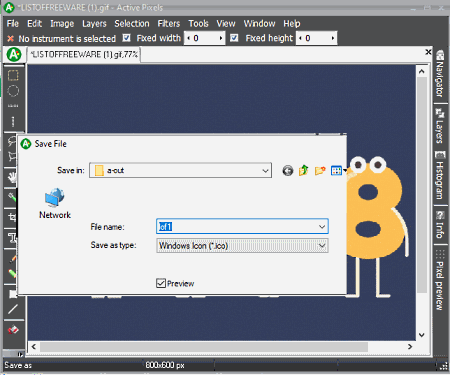Image resolution: width=450 pixels, height=375 pixels.
Task: Open the View menu
Action: click(226, 24)
